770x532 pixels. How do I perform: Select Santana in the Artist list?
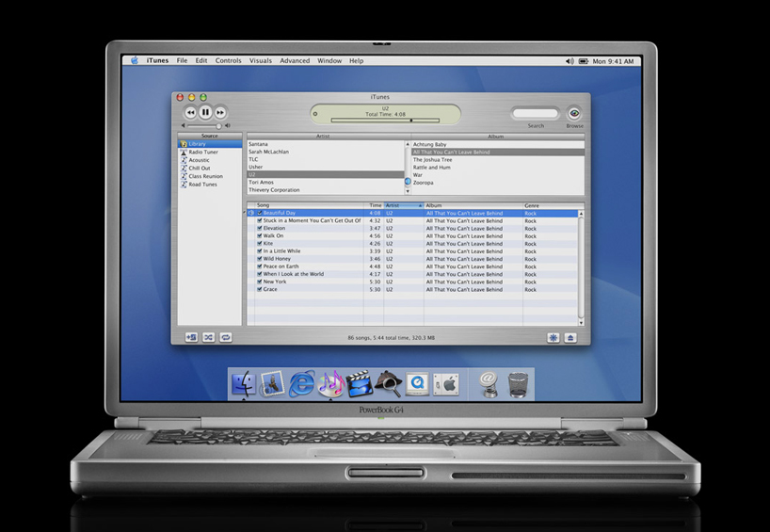point(326,144)
